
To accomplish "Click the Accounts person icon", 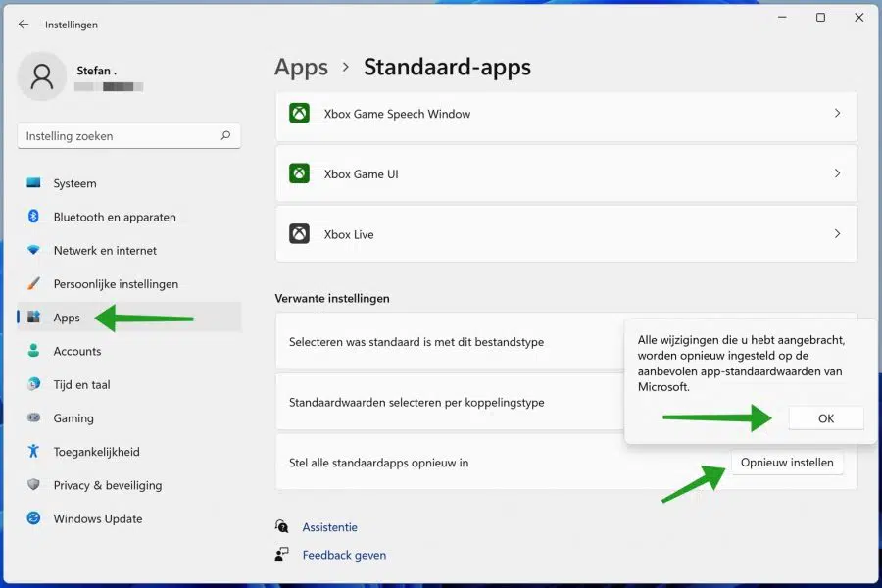I will point(33,351).
